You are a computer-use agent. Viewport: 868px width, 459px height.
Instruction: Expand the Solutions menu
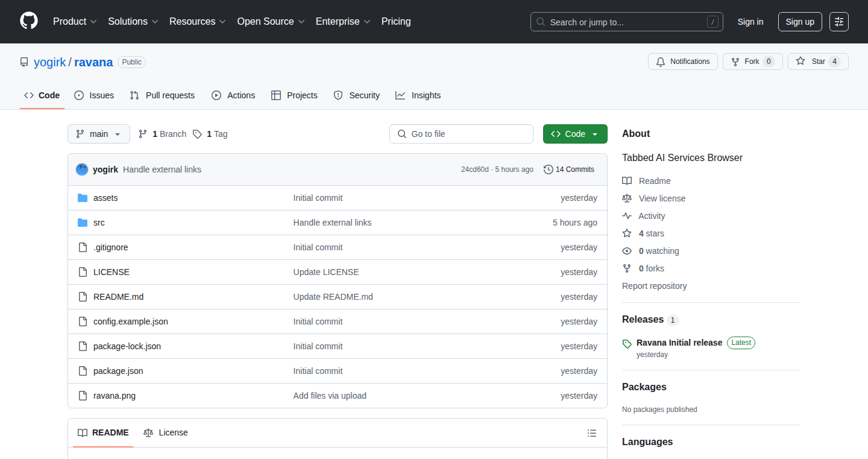pyautogui.click(x=133, y=22)
